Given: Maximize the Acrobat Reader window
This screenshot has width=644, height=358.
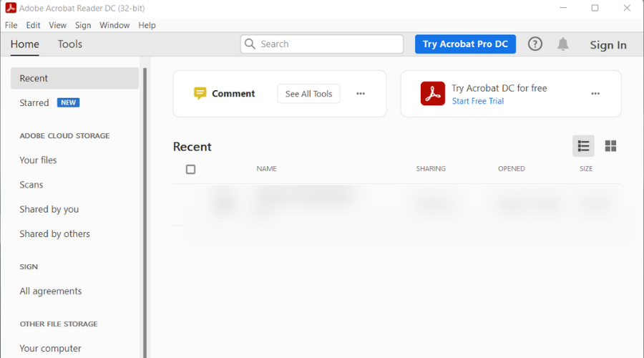Looking at the screenshot, I should (x=595, y=8).
